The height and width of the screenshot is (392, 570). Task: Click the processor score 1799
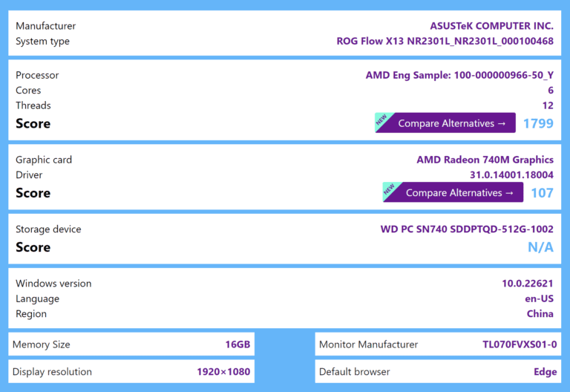pos(538,124)
